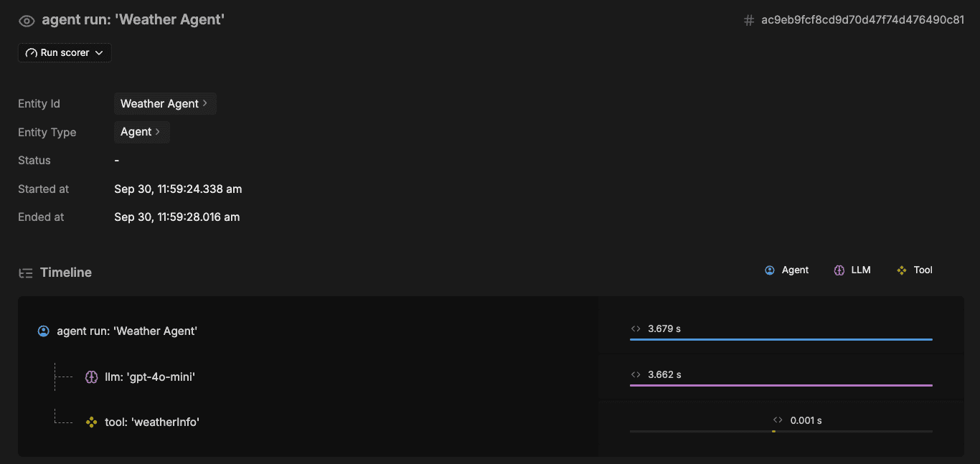Select the agent run 'Weather Agent' timeline row

click(127, 331)
